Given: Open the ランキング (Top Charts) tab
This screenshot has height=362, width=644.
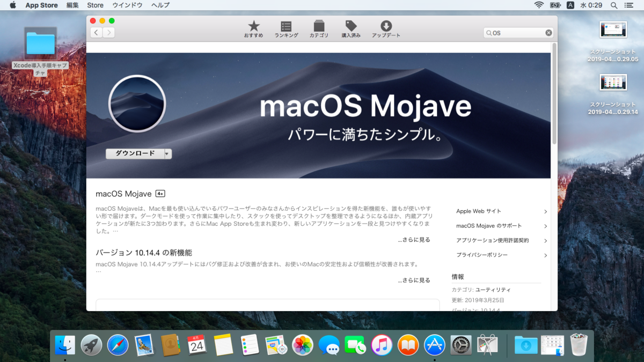Looking at the screenshot, I should coord(286,29).
